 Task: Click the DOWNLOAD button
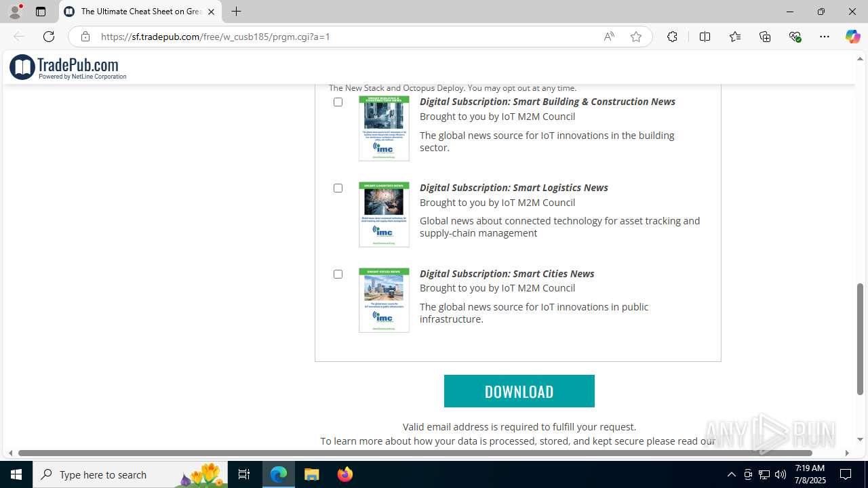pos(519,391)
